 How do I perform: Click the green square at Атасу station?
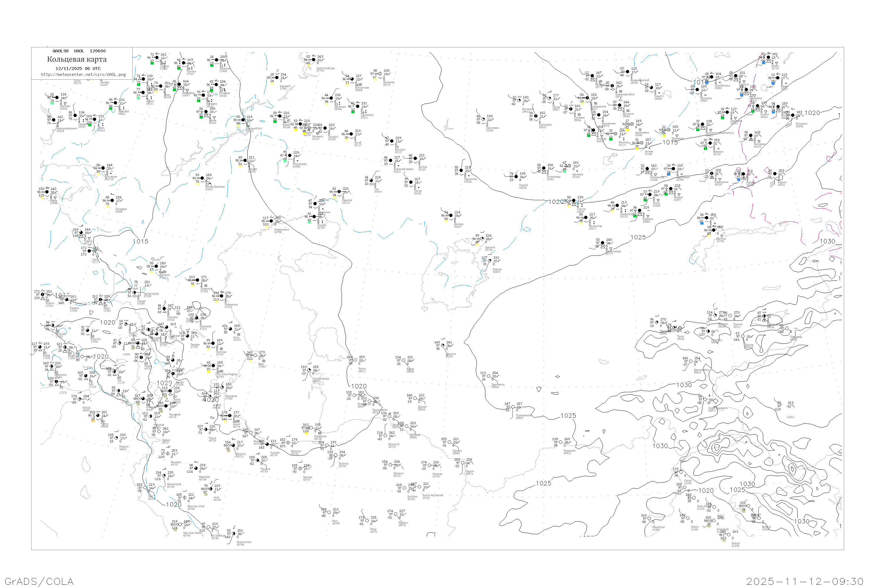pyautogui.click(x=645, y=200)
